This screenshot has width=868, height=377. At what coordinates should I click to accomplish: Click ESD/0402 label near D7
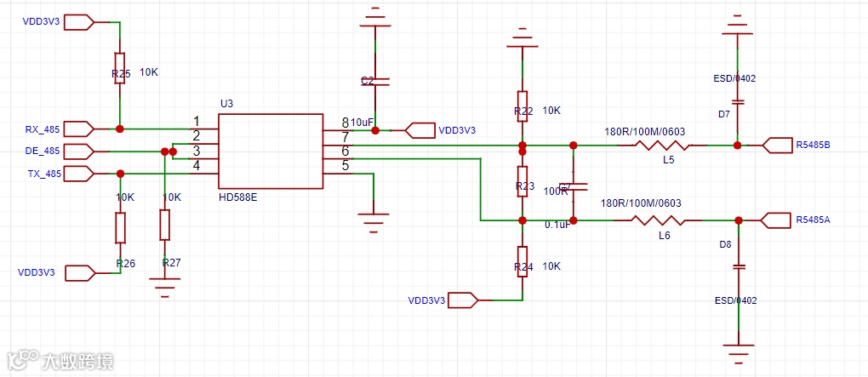[x=734, y=78]
